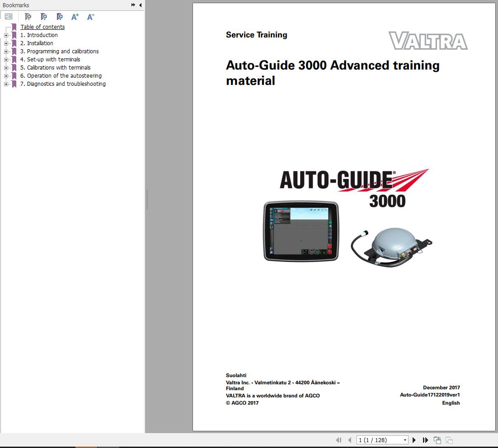
Task: Click the purple bookmark icon beside Table of contents
Action: click(14, 27)
